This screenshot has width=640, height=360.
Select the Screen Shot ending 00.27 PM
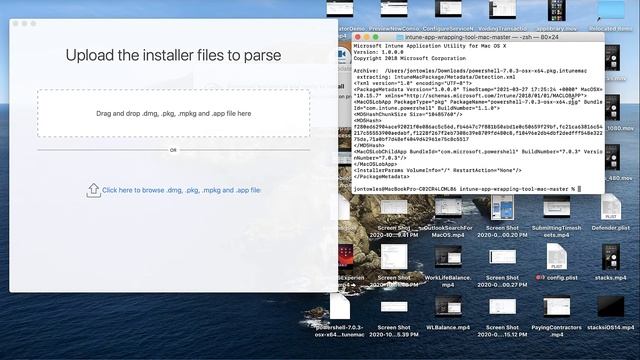[502, 257]
